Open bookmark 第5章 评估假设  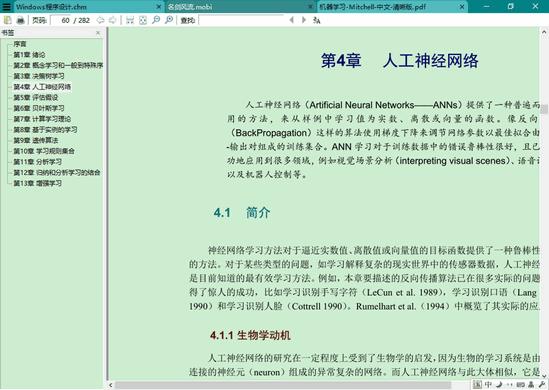[36, 97]
